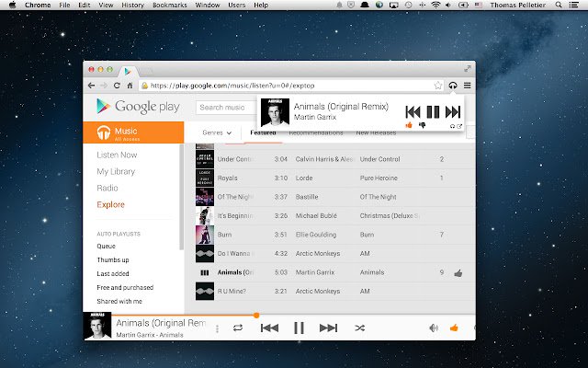The image size is (588, 368).
Task: Click the now-playing indicator beside Animals row
Action: pyautogui.click(x=205, y=272)
